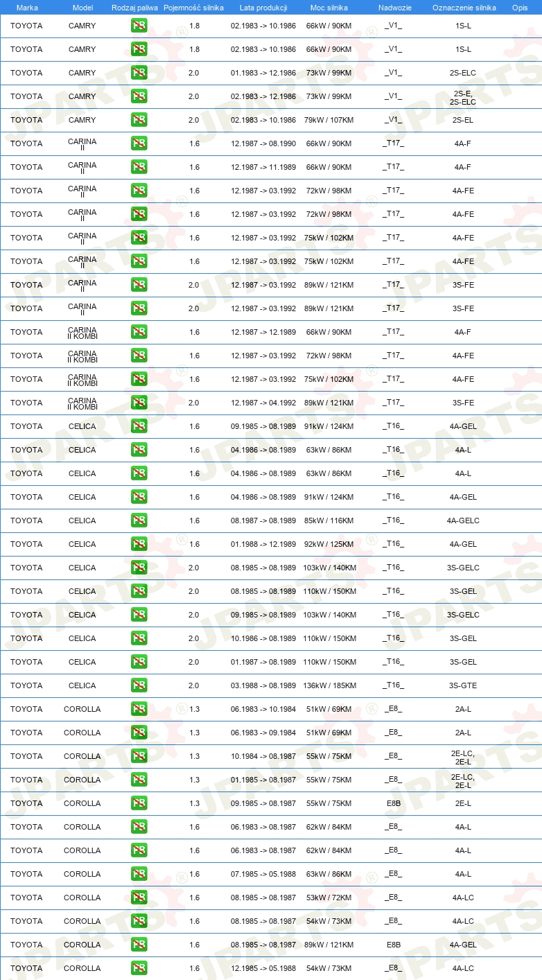542x980 pixels.
Task: Click fuel icon in Celica 1.6 09.1985 -> 08.1989 row
Action: (x=139, y=426)
